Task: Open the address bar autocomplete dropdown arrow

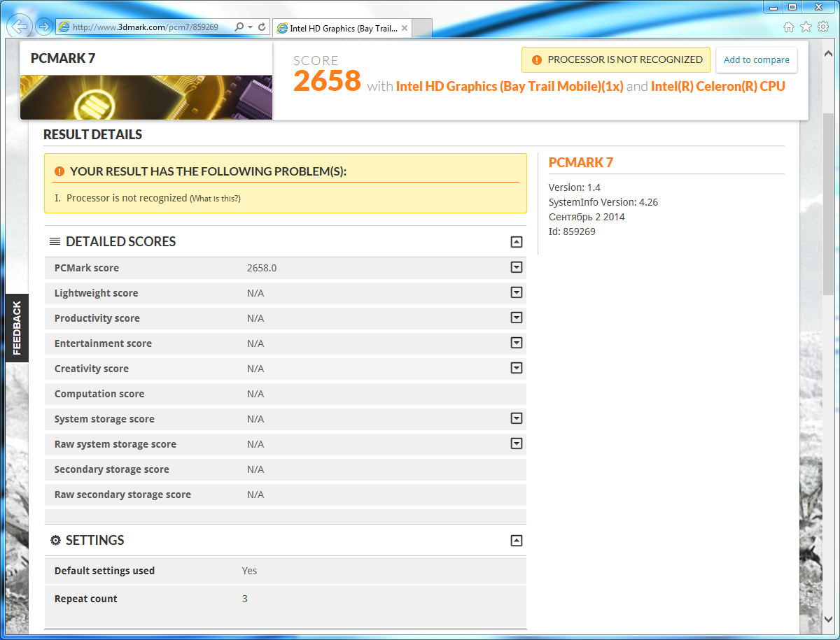Action: [250, 27]
